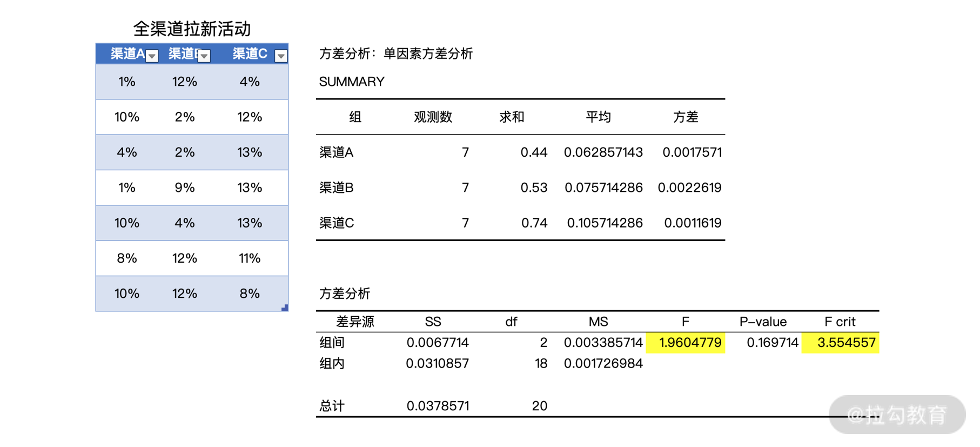Click the SS value 0.0067714
Viewport: 980px width, 447px height.
[438, 342]
